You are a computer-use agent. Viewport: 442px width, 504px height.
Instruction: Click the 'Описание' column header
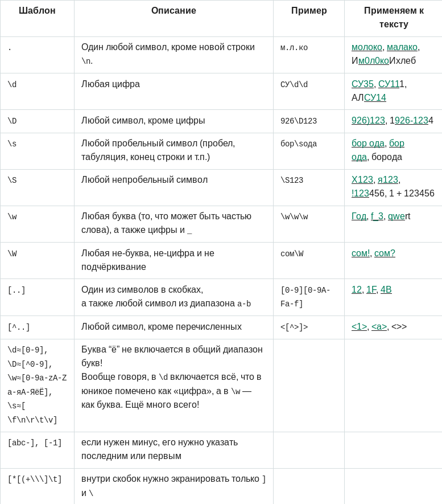[x=174, y=11]
